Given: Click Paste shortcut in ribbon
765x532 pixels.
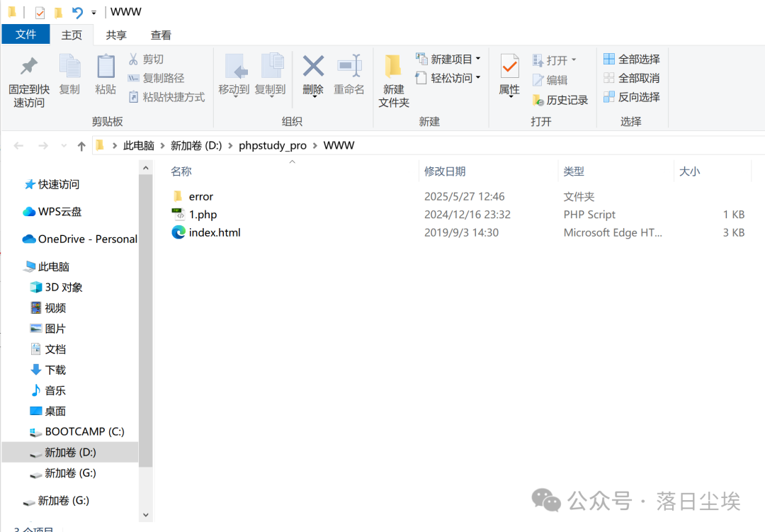Looking at the screenshot, I should click(x=167, y=97).
